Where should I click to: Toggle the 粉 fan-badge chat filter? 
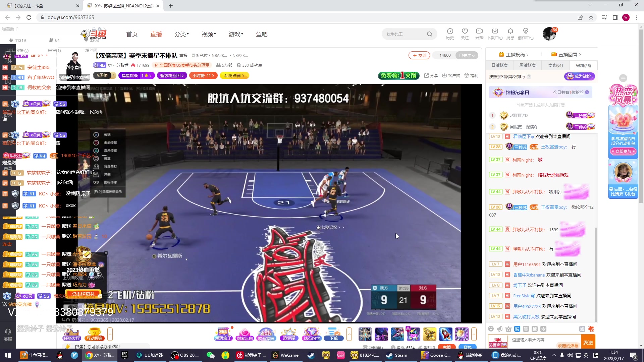tap(517, 329)
